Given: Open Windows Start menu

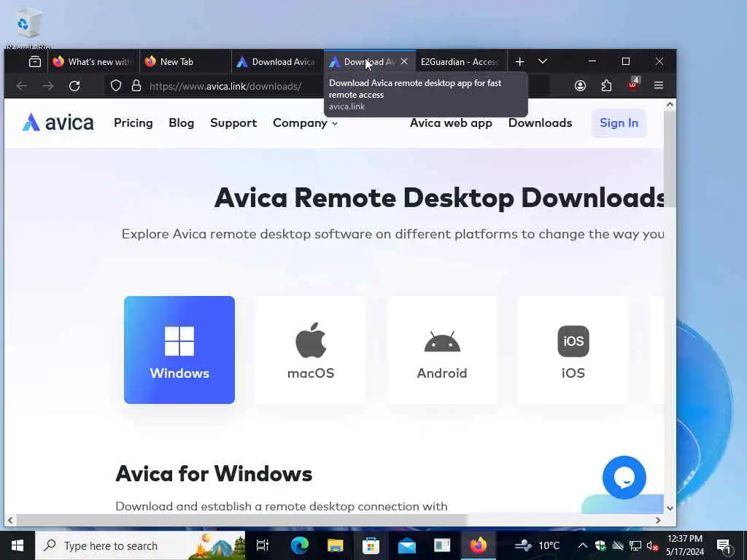Looking at the screenshot, I should tap(18, 545).
